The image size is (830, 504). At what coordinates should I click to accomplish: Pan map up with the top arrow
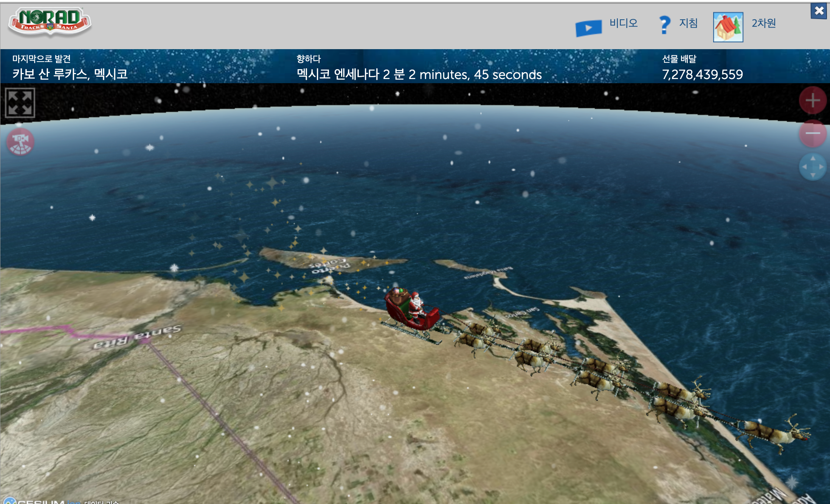coord(813,158)
